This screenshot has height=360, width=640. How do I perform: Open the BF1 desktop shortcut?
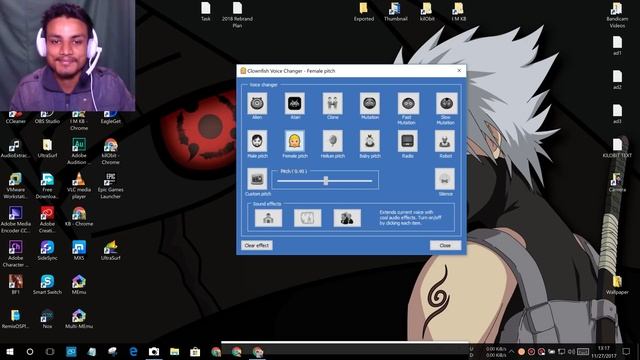pyautogui.click(x=16, y=285)
